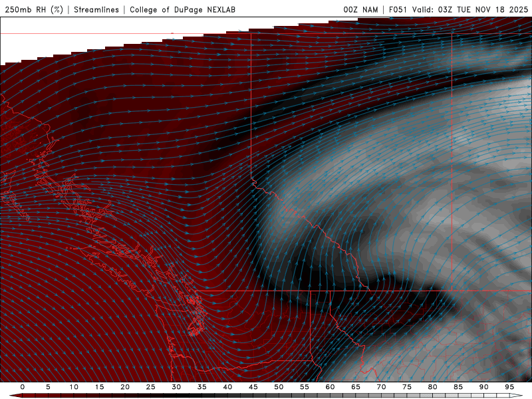Click the colorbar label "70"
This screenshot has width=532, height=399.
(381, 387)
